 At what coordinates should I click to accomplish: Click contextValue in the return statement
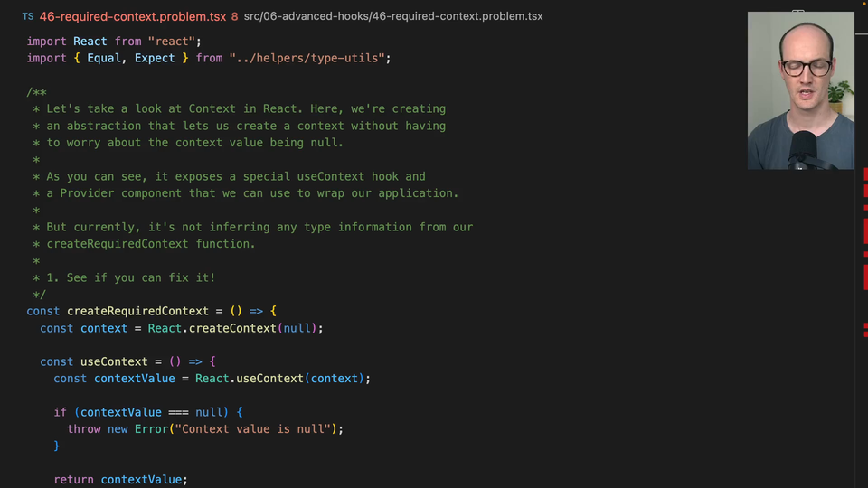[141, 480]
